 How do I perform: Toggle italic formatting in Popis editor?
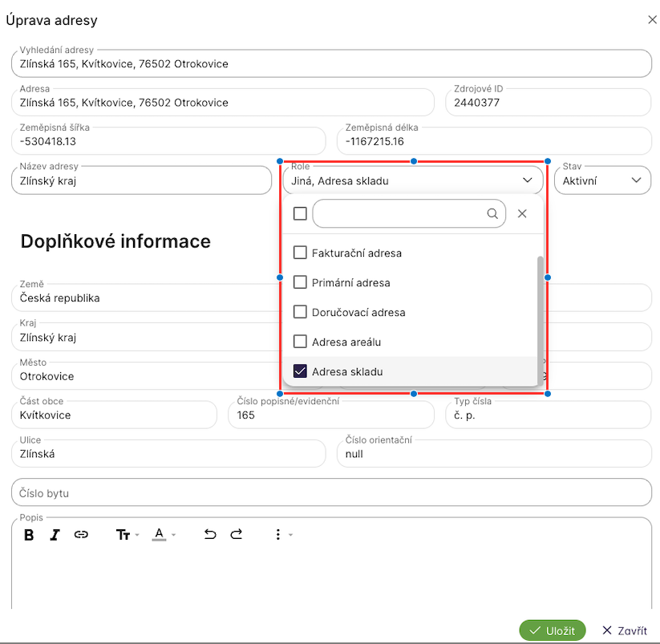(55, 535)
